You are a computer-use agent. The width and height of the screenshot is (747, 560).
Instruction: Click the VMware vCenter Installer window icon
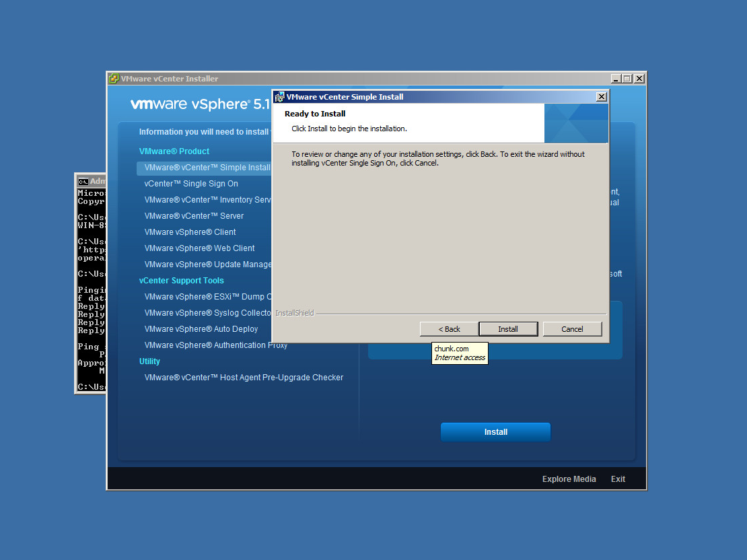(114, 79)
